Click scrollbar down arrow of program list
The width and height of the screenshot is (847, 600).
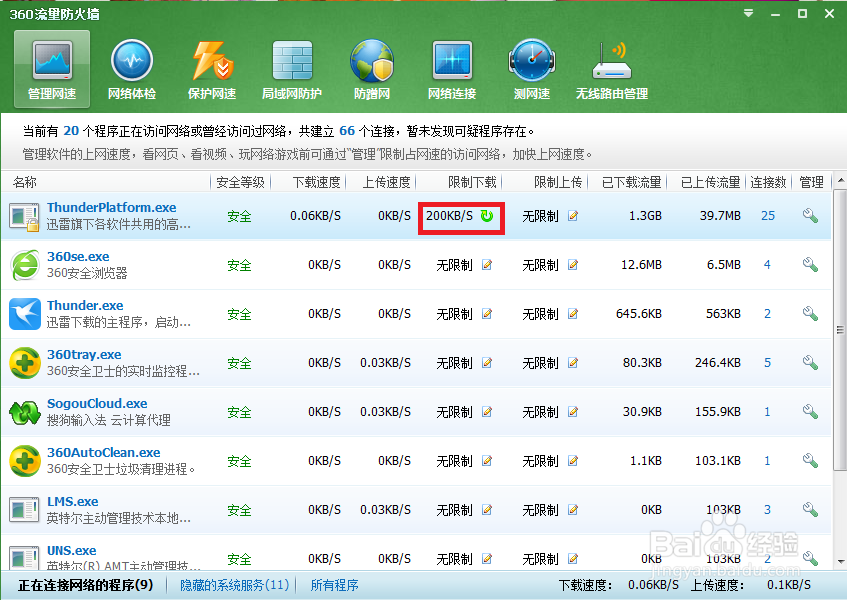point(840,562)
